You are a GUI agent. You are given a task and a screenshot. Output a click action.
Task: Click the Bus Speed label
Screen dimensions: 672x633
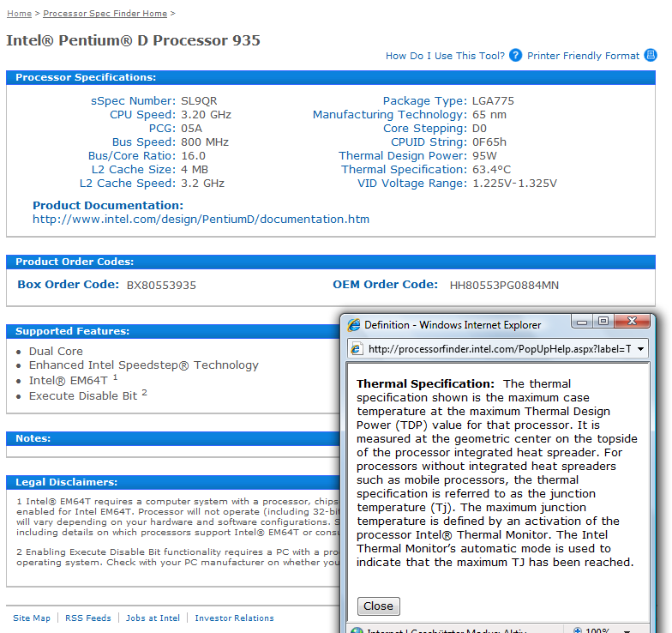tap(144, 142)
